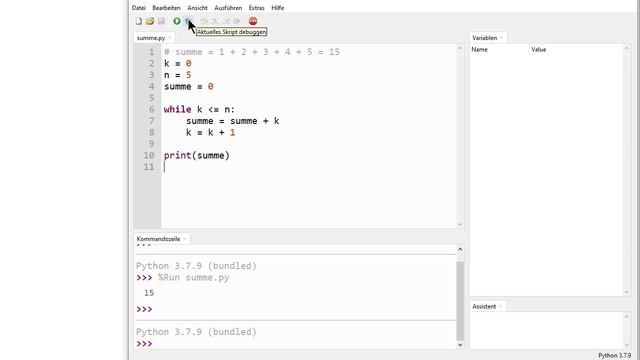Close the Variablen panel tab
Viewport: 640px width, 360px height.
pos(501,38)
